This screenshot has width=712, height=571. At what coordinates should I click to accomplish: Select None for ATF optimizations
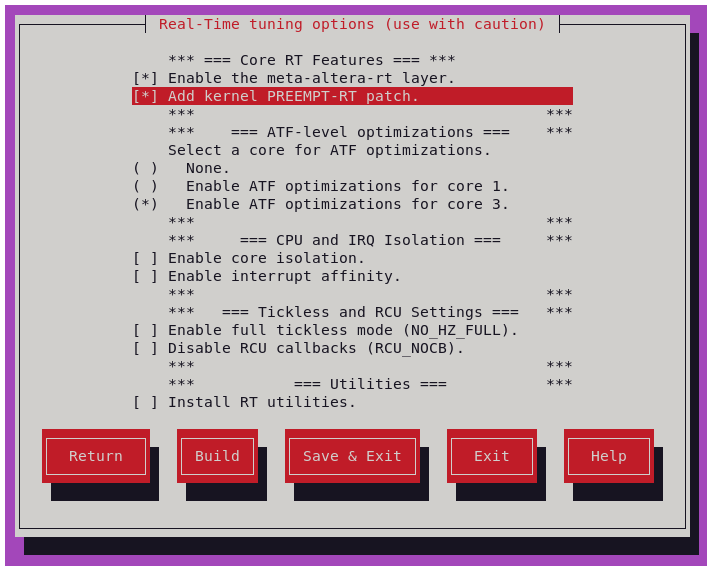pyautogui.click(x=145, y=168)
